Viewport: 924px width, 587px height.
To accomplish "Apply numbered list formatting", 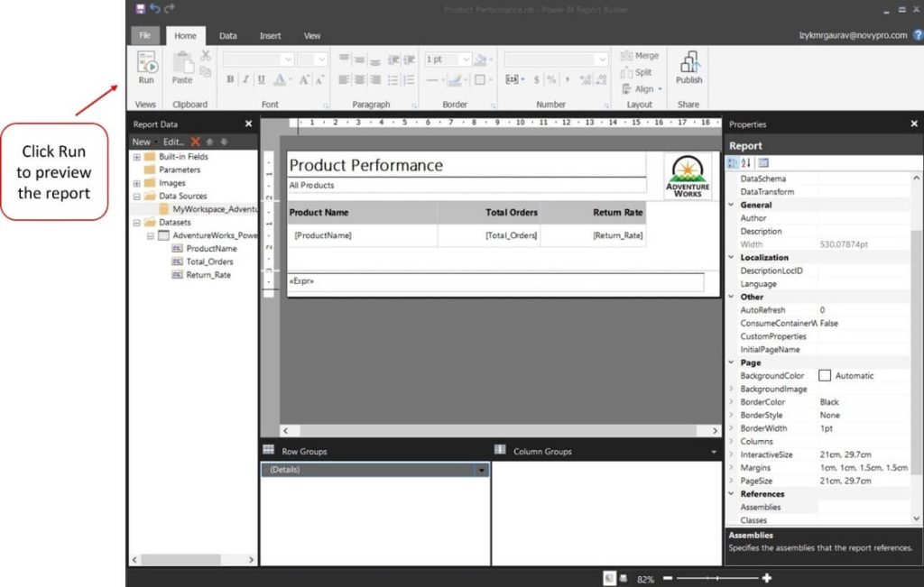I will (409, 79).
